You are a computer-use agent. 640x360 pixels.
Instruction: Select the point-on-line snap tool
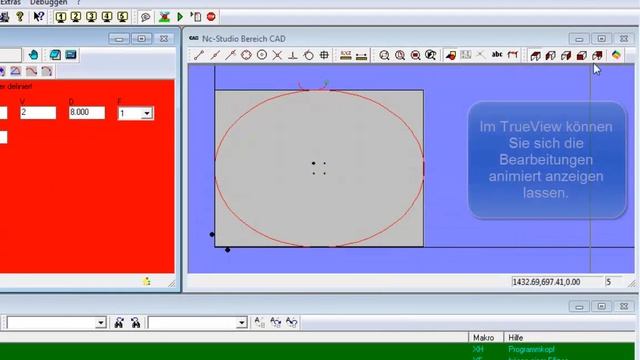pos(230,55)
